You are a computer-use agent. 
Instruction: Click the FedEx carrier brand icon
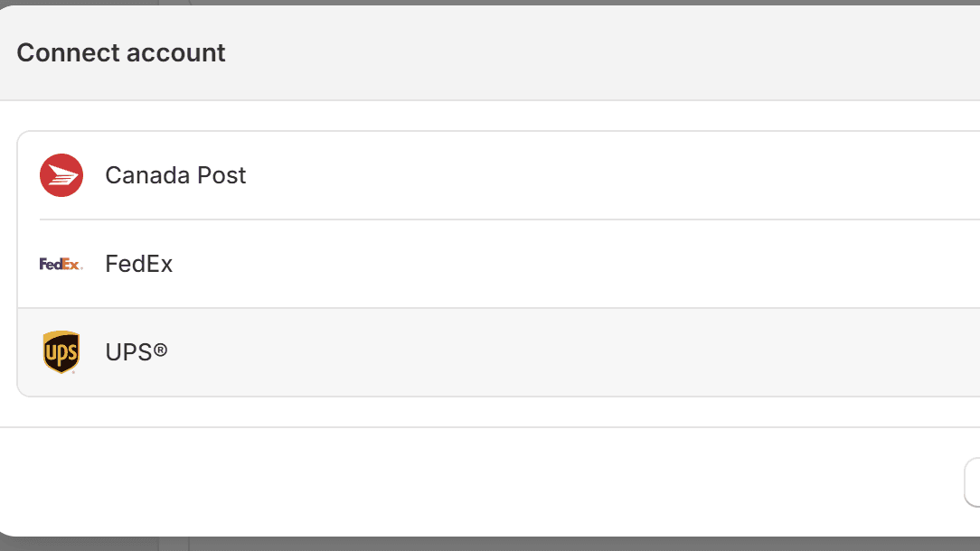coord(60,265)
